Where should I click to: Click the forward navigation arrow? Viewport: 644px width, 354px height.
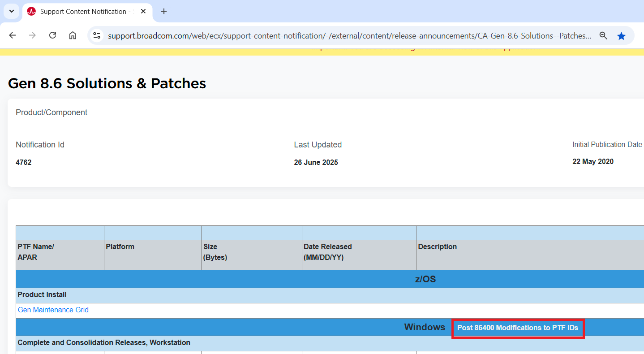pyautogui.click(x=32, y=35)
